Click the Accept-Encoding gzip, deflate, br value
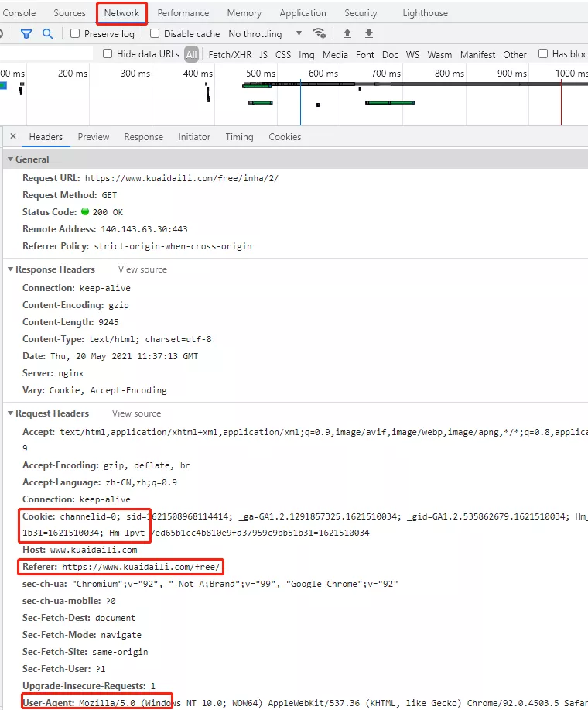 coord(146,465)
